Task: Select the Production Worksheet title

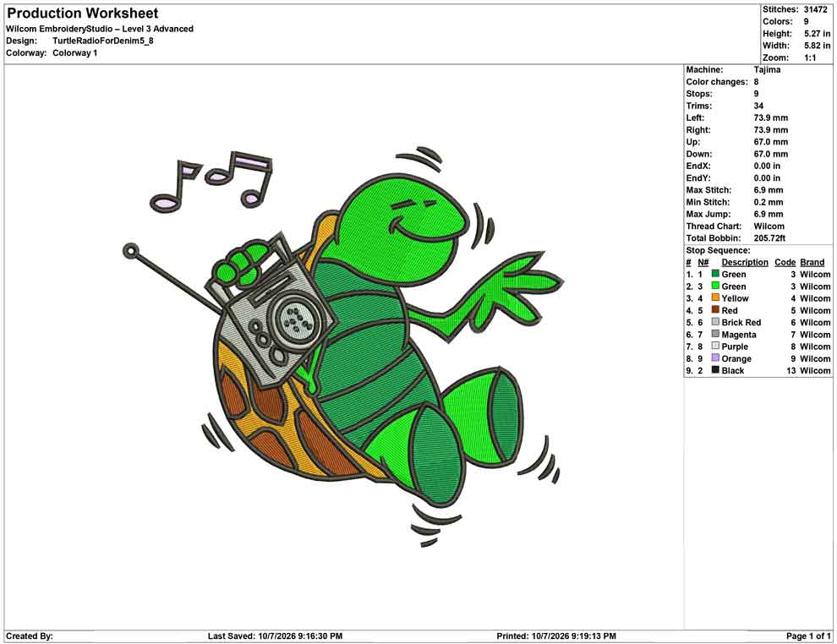Action: 82,14
